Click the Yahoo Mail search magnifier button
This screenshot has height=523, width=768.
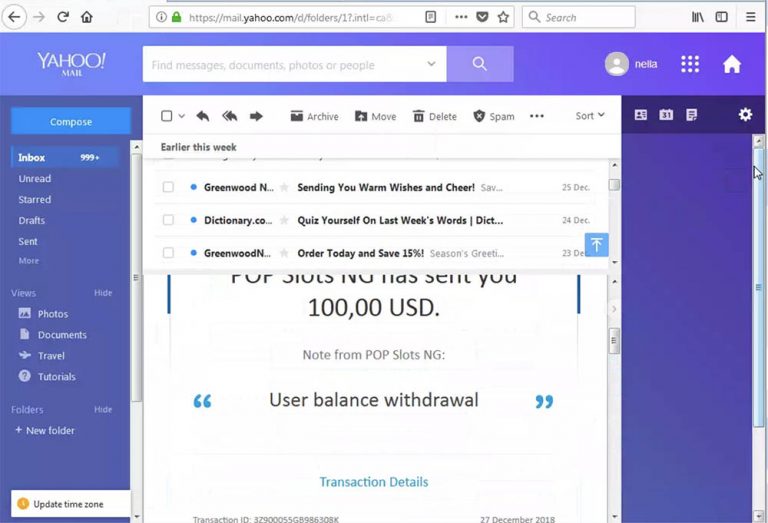point(480,64)
